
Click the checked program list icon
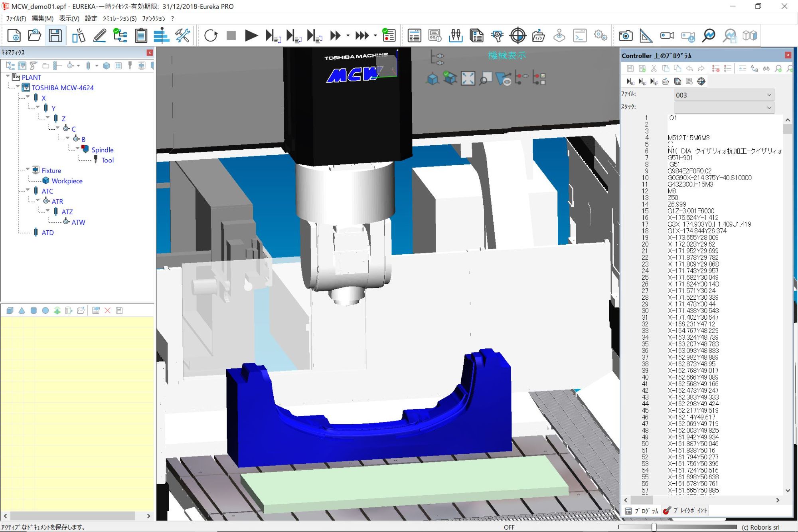(x=389, y=36)
